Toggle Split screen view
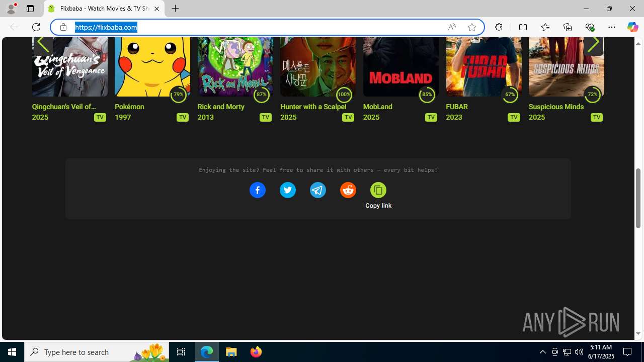This screenshot has height=362, width=644. (523, 27)
